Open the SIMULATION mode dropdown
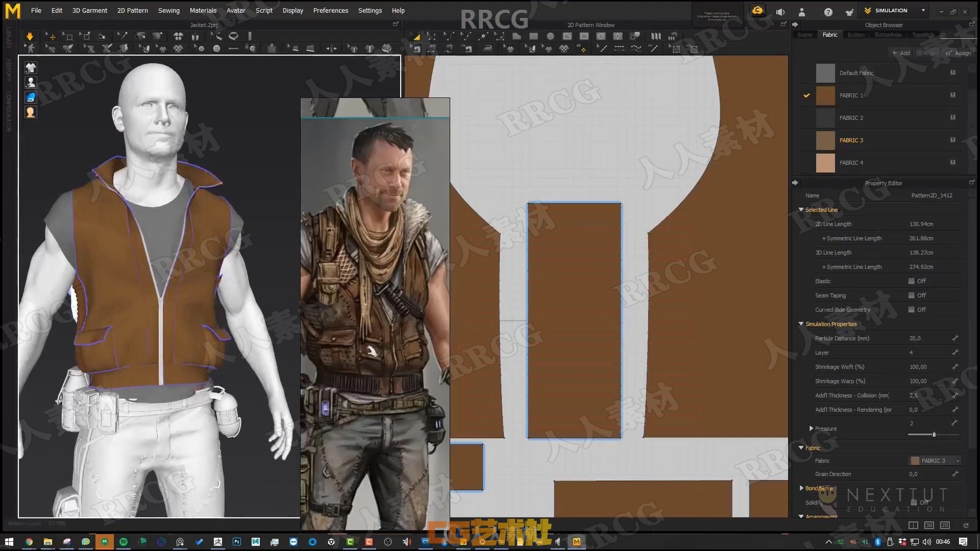This screenshot has width=980, height=551. pos(923,10)
